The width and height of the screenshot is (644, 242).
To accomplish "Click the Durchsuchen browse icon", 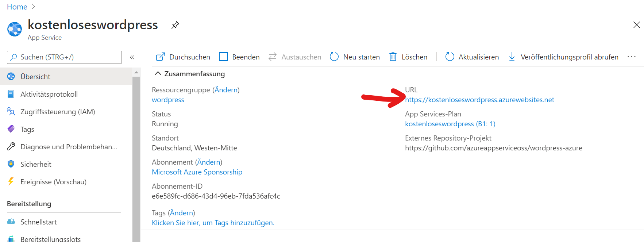I will click(x=160, y=57).
